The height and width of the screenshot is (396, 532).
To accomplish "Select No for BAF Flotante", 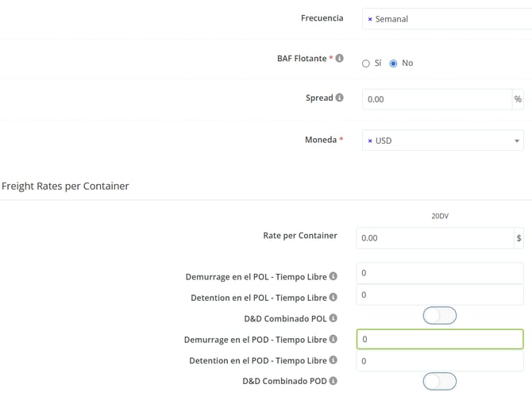I will pos(393,63).
